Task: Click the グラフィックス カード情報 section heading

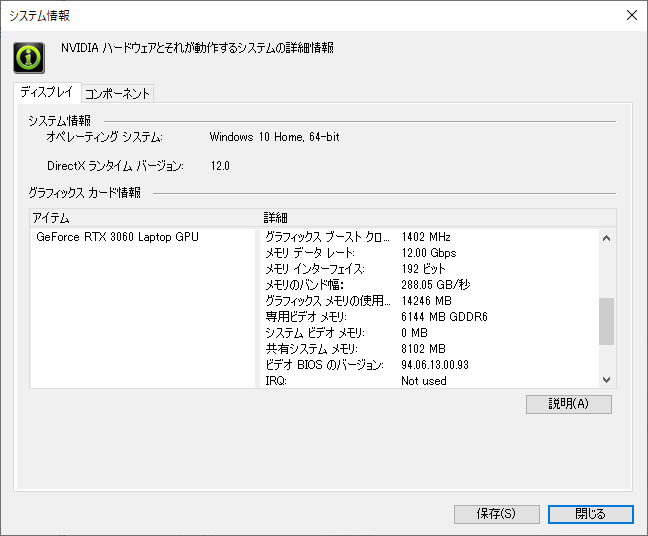Action: (85, 193)
